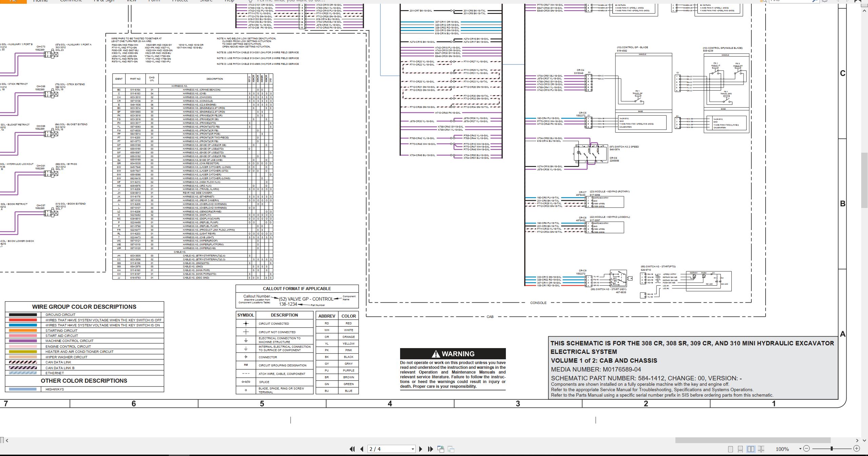This screenshot has width=868, height=456.
Task: Click the MACHINE CONTROL CIRCUIT purple swatch
Action: pyautogui.click(x=23, y=341)
